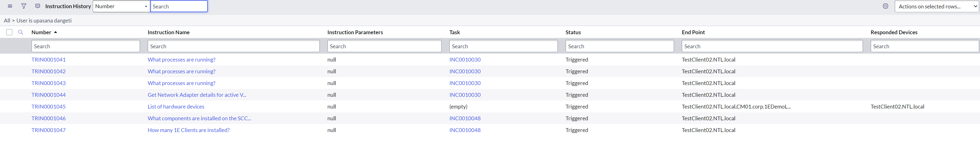This screenshot has height=143, width=980.
Task: Open the list hamburger menu icon
Action: (x=10, y=6)
